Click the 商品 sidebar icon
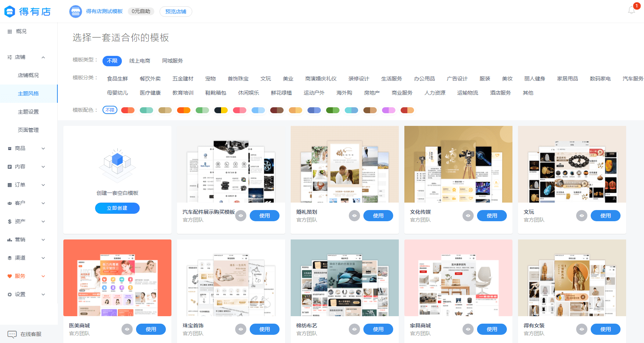 (10, 149)
